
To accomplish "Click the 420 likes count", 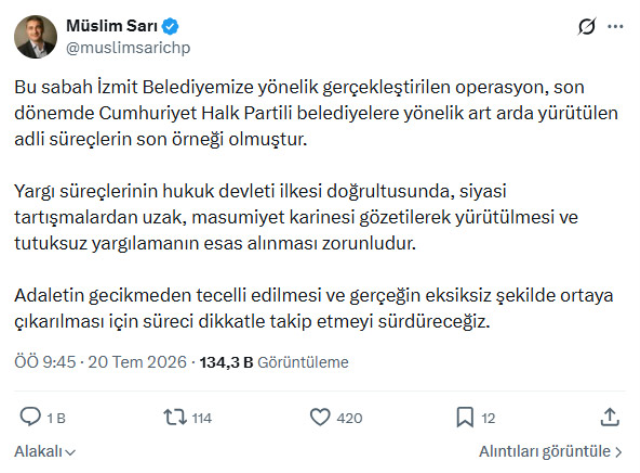I will [349, 418].
